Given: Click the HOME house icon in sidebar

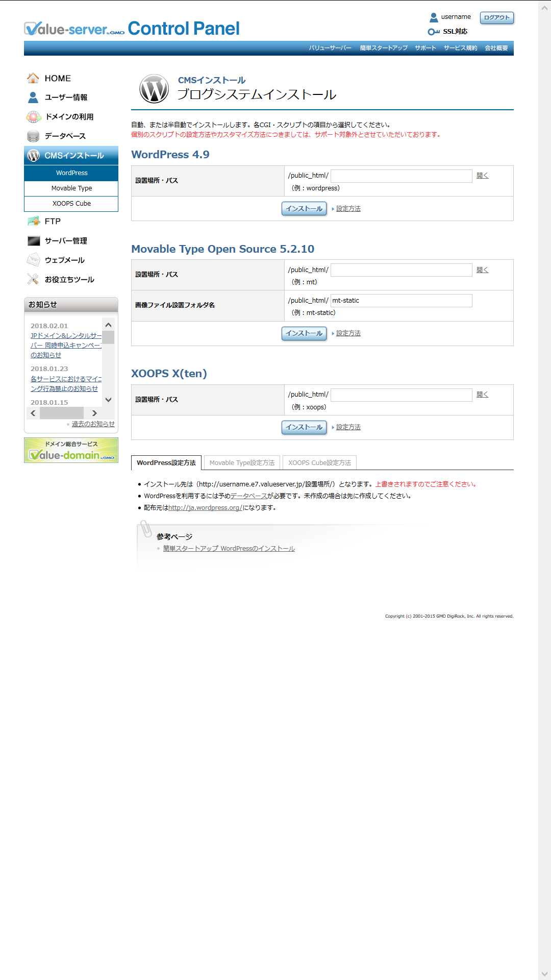Looking at the screenshot, I should [x=33, y=78].
